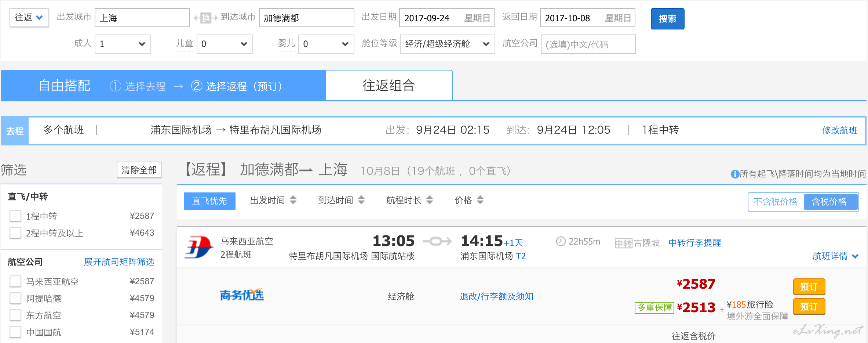The width and height of the screenshot is (868, 343).
Task: Go to step ① 选择去程
Action: coord(138,86)
